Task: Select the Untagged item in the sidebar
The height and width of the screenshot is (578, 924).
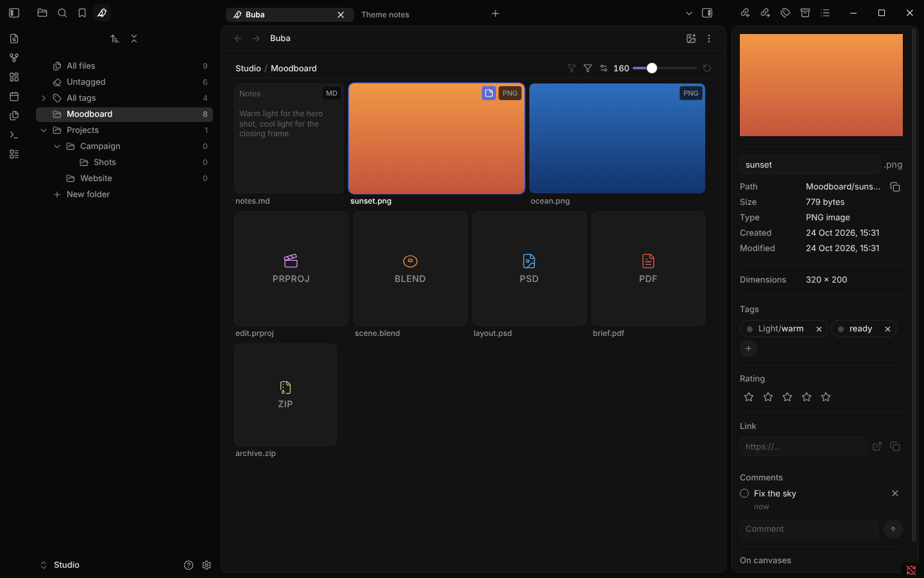Action: pyautogui.click(x=124, y=82)
